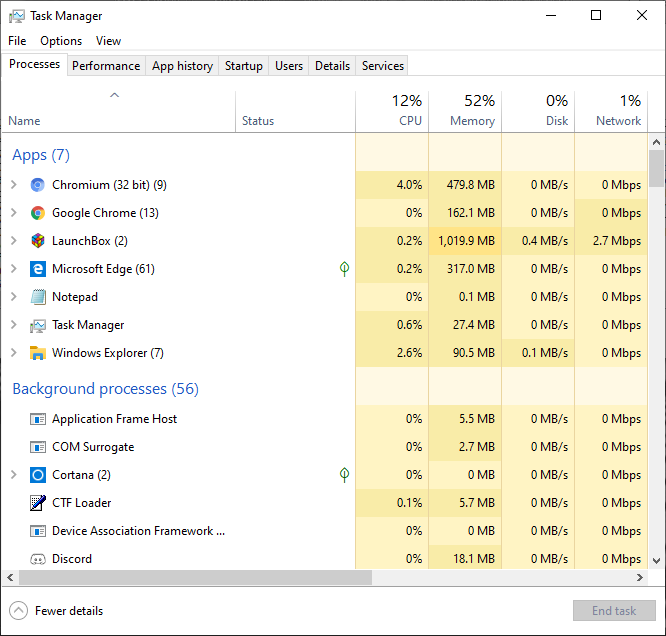Switch to the Details tab

(333, 66)
